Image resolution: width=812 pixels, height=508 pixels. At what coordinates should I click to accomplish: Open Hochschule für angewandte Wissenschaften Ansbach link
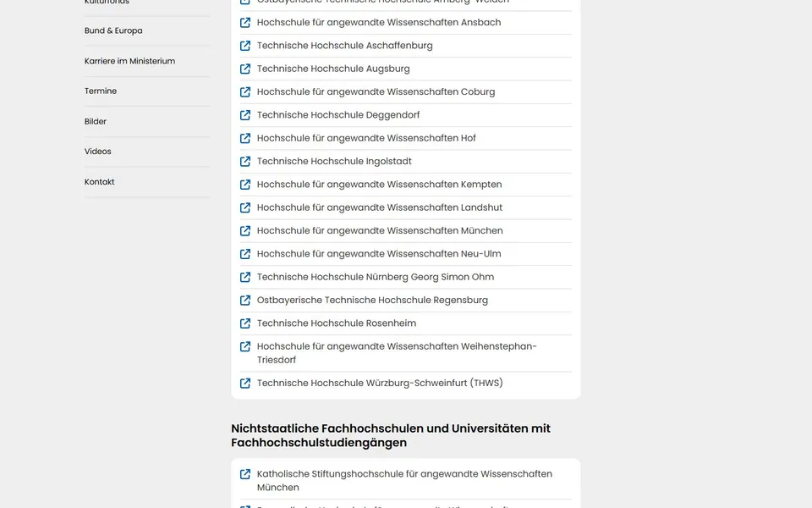pyautogui.click(x=379, y=22)
